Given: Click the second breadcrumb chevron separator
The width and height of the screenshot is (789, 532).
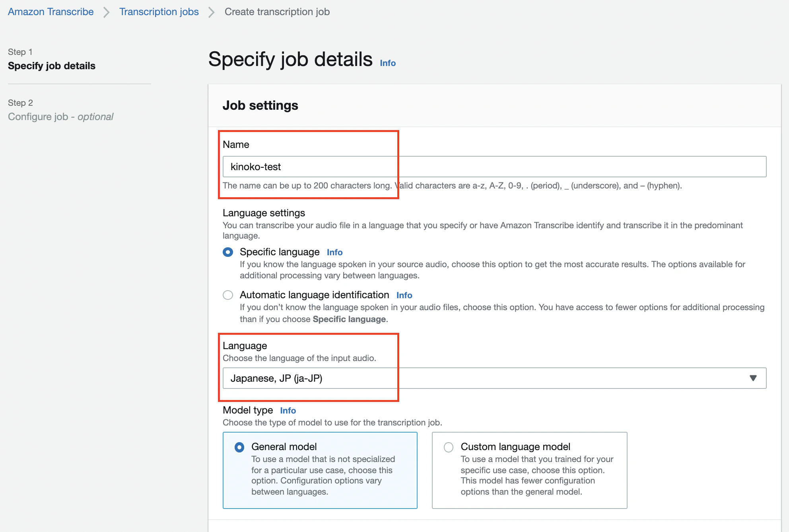Looking at the screenshot, I should pyautogui.click(x=212, y=12).
